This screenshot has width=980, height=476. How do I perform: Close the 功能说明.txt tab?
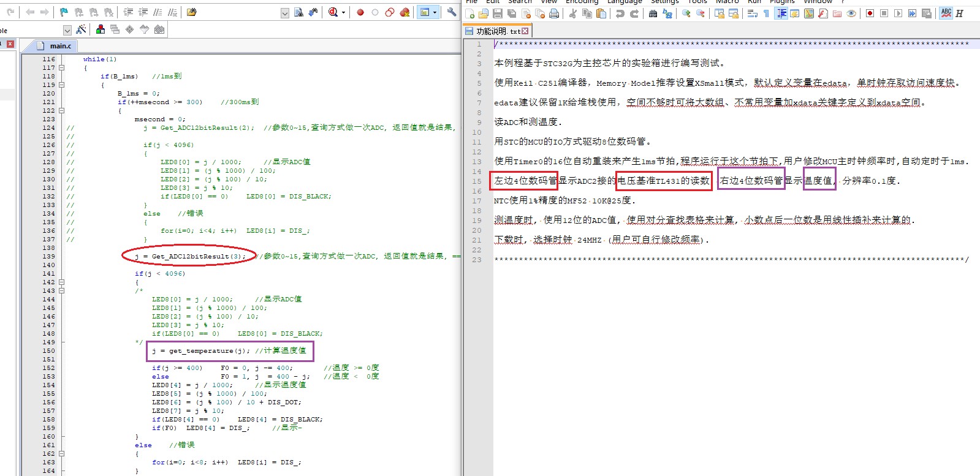tap(525, 31)
